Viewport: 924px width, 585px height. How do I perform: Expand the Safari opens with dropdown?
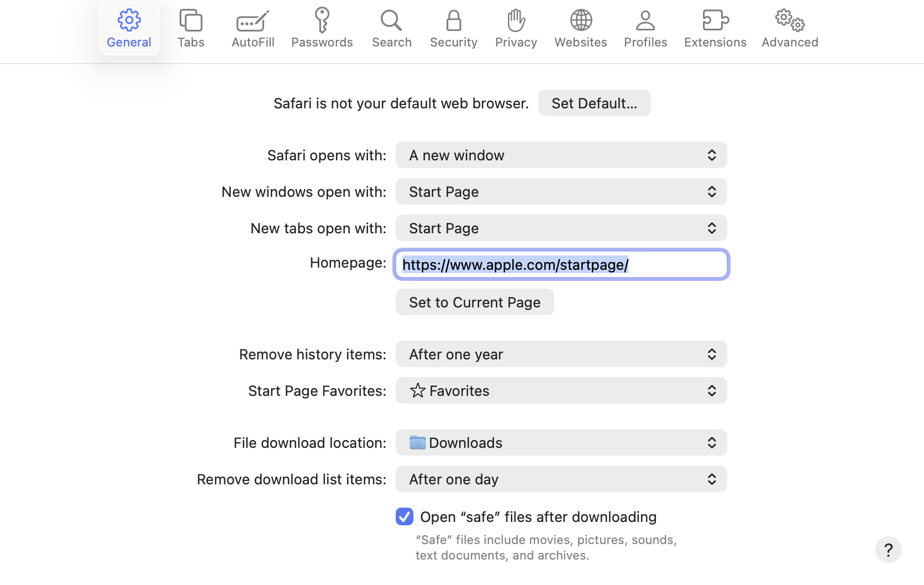click(x=561, y=155)
